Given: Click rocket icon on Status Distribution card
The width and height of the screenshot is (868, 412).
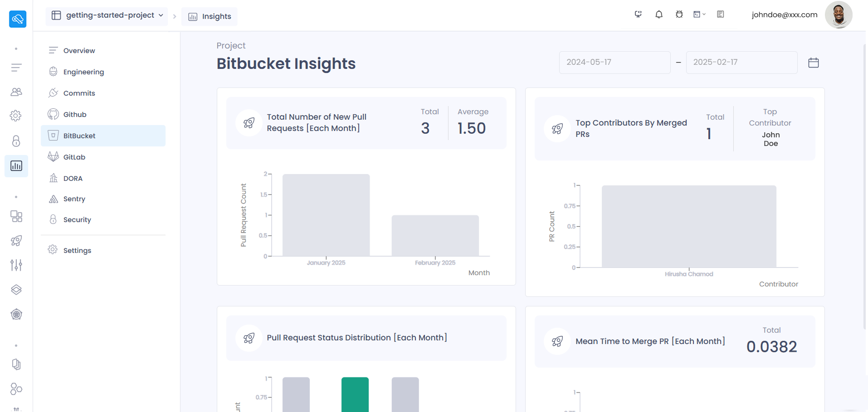Looking at the screenshot, I should coord(249,338).
